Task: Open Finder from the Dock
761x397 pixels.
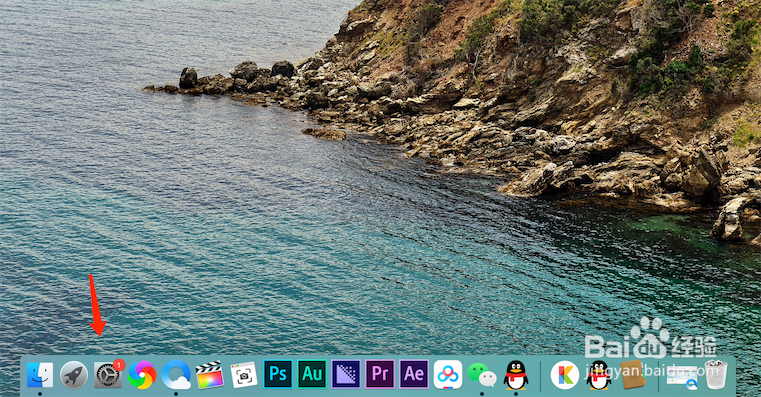Action: click(40, 375)
